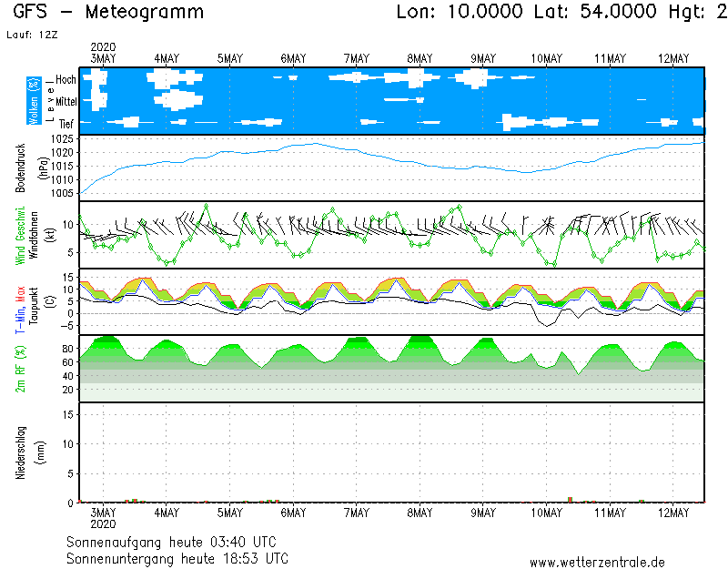Click the 'Windfahnen' axis label
728x569 pixels.
coord(34,235)
